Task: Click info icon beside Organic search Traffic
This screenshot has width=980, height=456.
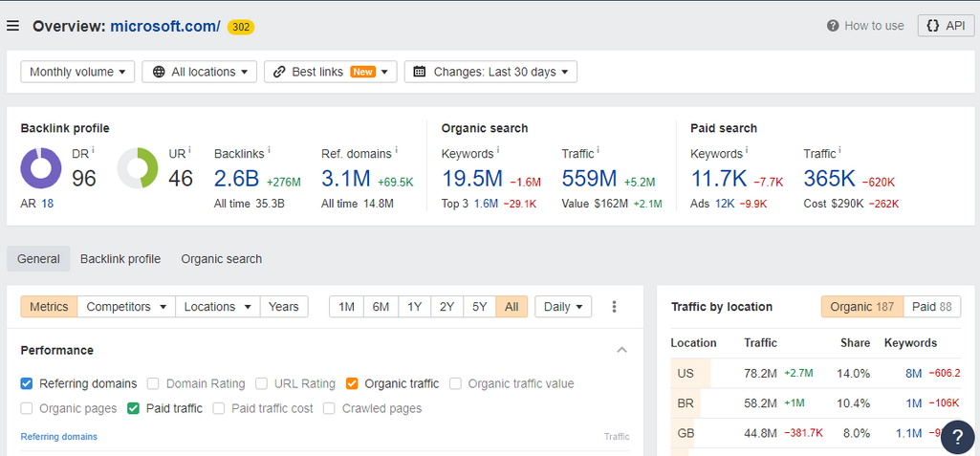Action: (599, 150)
